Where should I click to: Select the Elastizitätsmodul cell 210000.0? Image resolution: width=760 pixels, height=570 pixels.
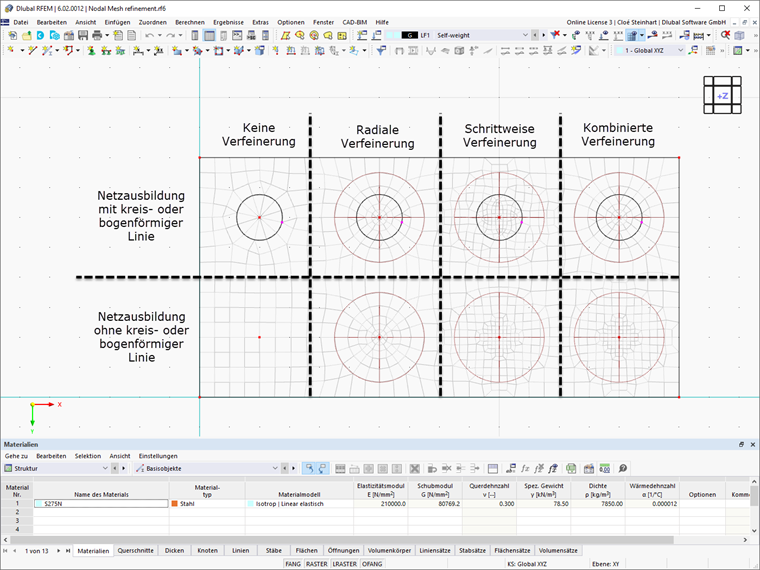pos(380,504)
